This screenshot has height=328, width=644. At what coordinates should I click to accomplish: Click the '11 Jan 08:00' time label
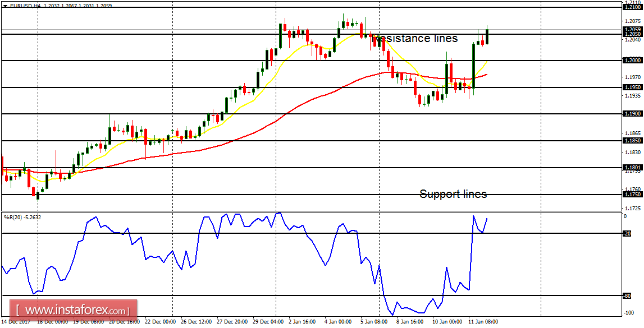483,322
